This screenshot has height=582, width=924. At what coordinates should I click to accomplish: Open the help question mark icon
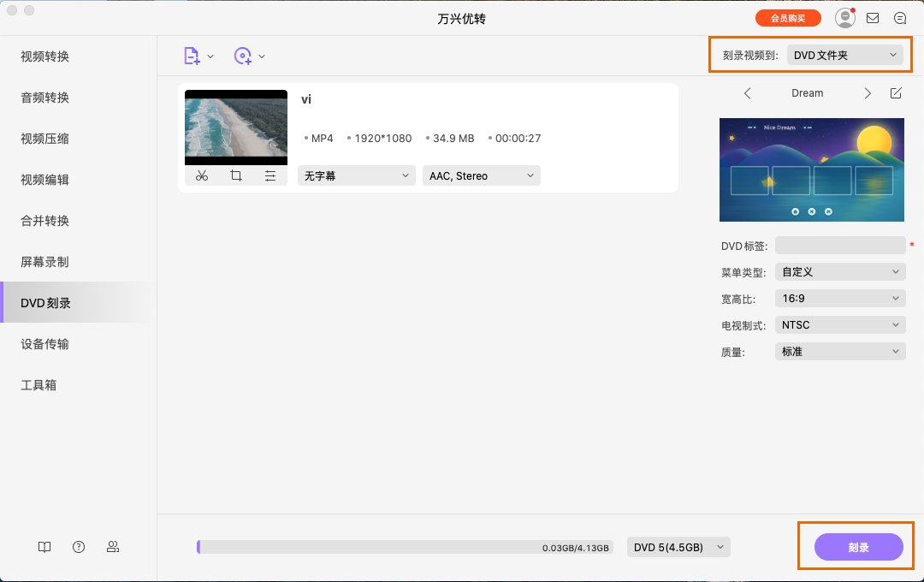click(79, 547)
